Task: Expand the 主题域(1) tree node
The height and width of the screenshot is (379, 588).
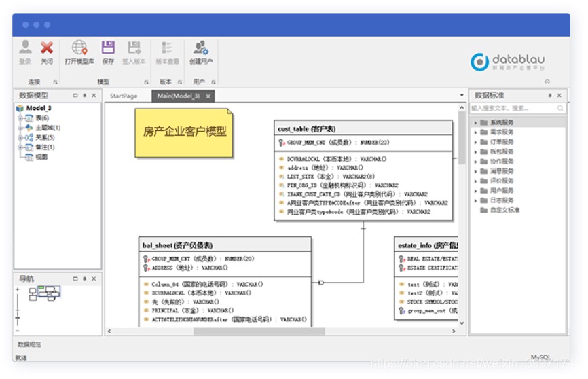Action: click(x=20, y=128)
